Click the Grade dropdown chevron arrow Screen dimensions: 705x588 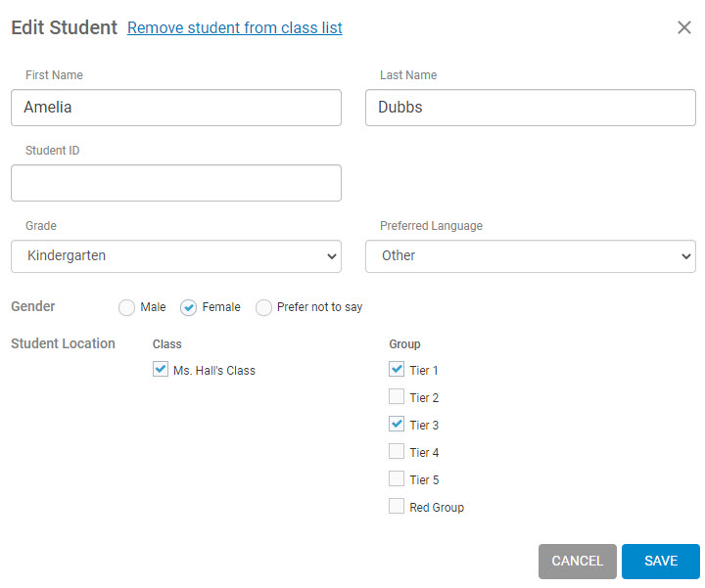332,256
